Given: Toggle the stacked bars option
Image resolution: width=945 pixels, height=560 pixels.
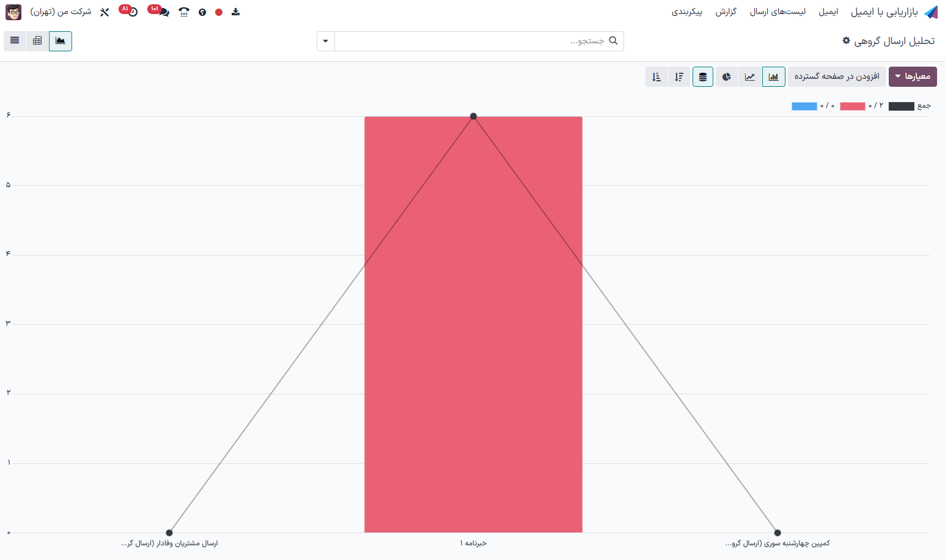Looking at the screenshot, I should [703, 77].
